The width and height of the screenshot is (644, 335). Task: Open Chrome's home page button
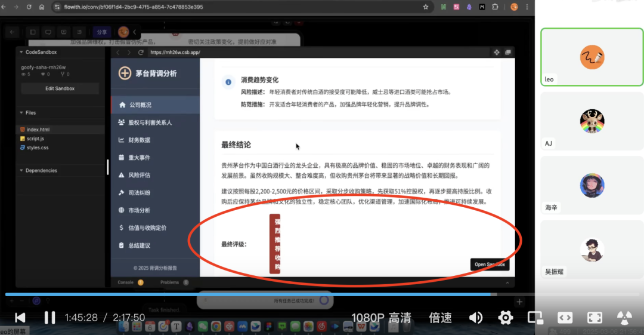pos(42,7)
